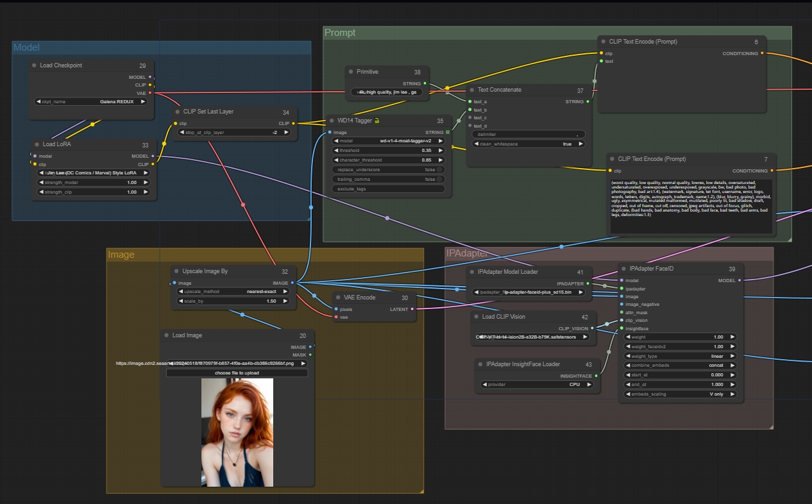Open the provider dropdown set to CPU
The height and width of the screenshot is (504, 812).
[x=538, y=385]
